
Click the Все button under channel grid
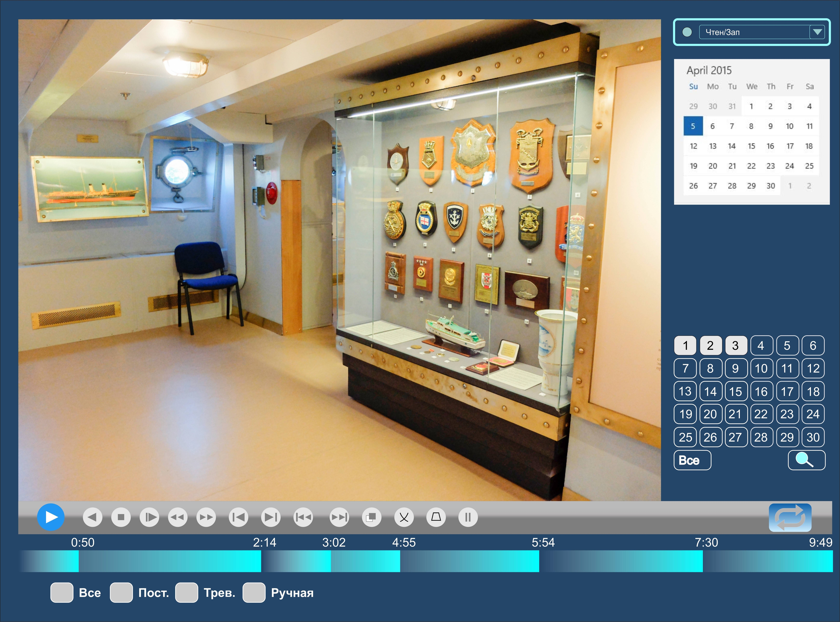(x=692, y=460)
